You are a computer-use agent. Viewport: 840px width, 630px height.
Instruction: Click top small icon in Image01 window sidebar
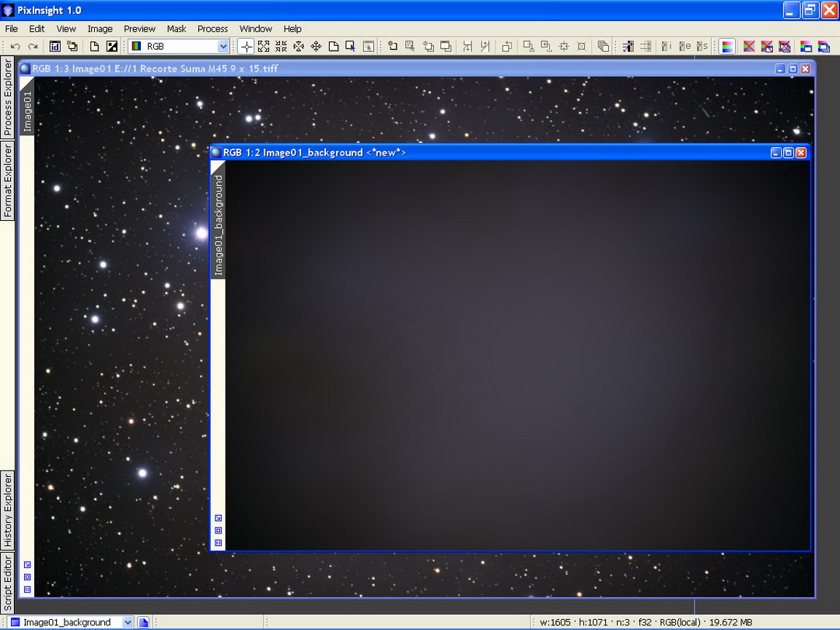[27, 565]
